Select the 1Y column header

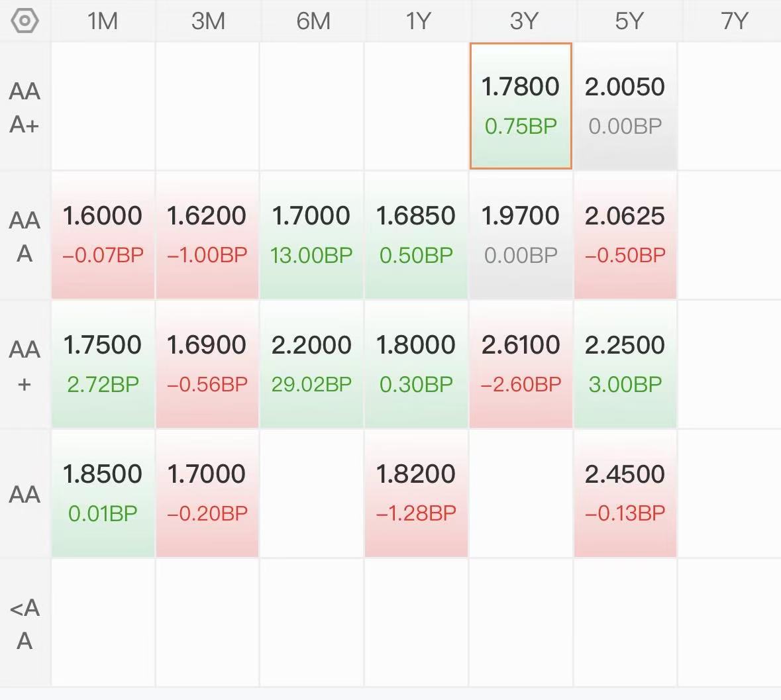click(417, 21)
